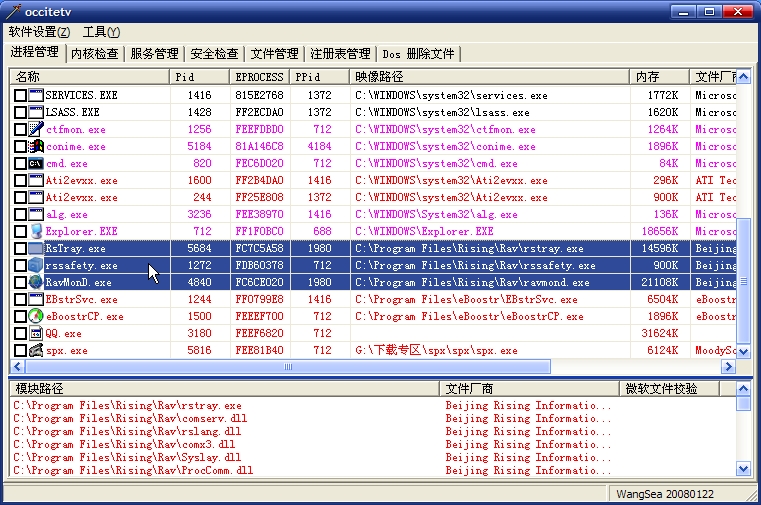The width and height of the screenshot is (761, 505).
Task: Switch to the 注册表管理 tab
Action: click(340, 53)
